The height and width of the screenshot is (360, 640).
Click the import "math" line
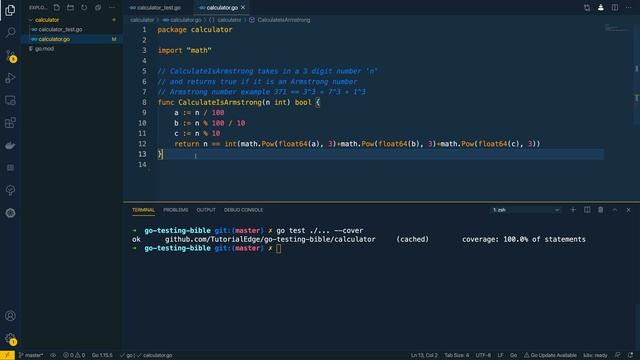point(184,51)
